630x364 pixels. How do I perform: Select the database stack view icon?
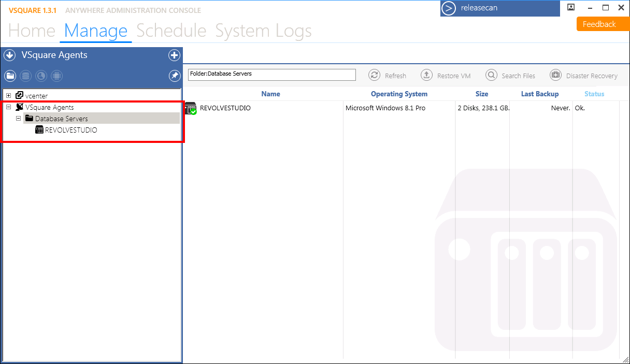click(x=26, y=76)
